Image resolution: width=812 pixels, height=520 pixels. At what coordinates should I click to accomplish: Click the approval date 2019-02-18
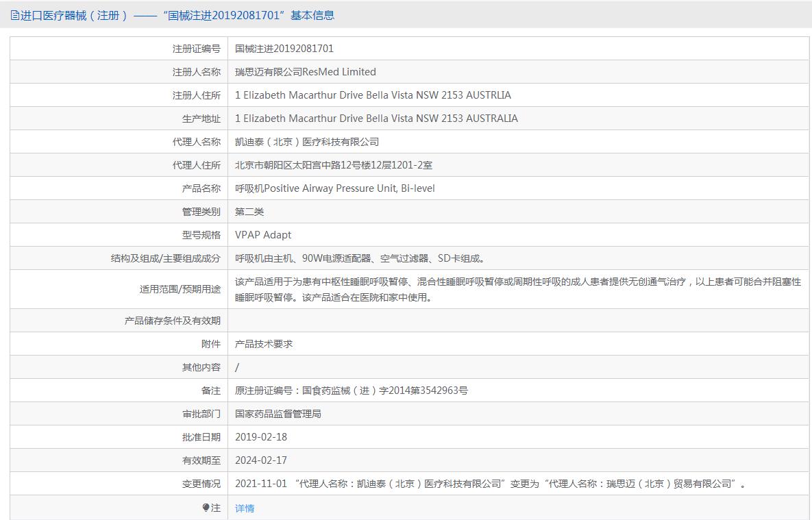[x=261, y=437]
